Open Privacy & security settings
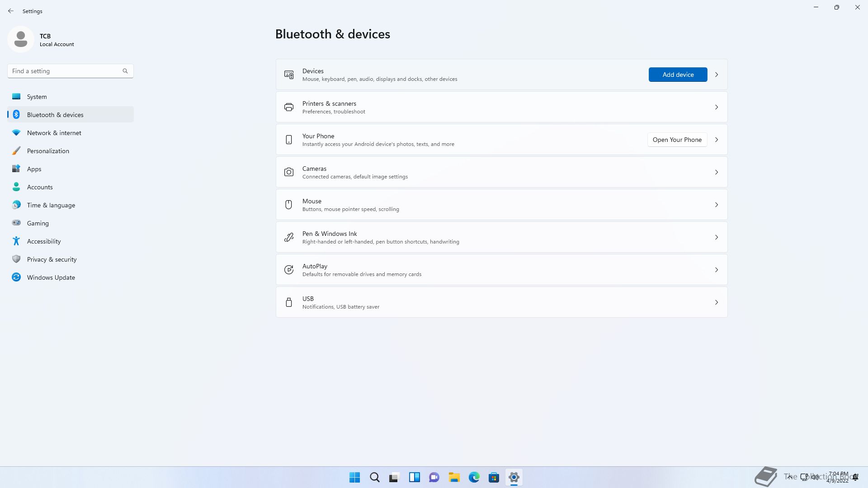The image size is (868, 488). click(71, 259)
